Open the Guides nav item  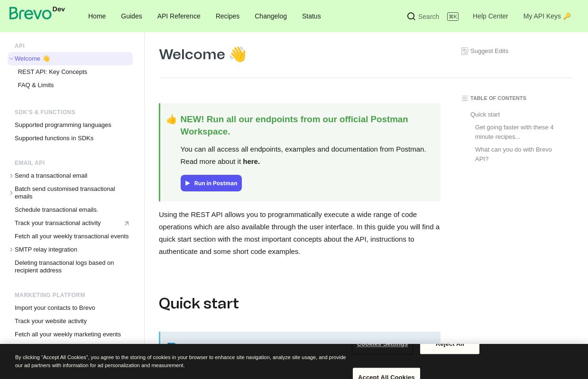tap(131, 16)
